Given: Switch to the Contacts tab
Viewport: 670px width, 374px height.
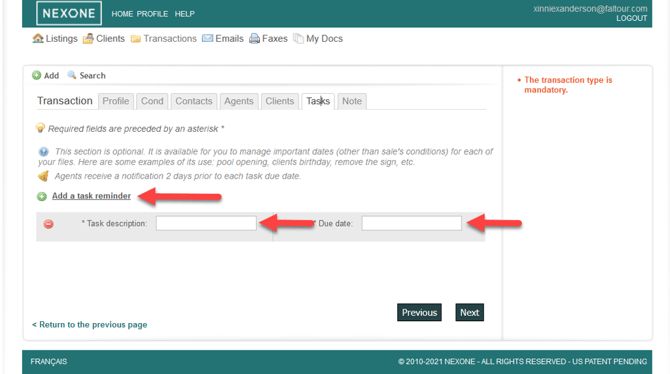Looking at the screenshot, I should [x=194, y=101].
